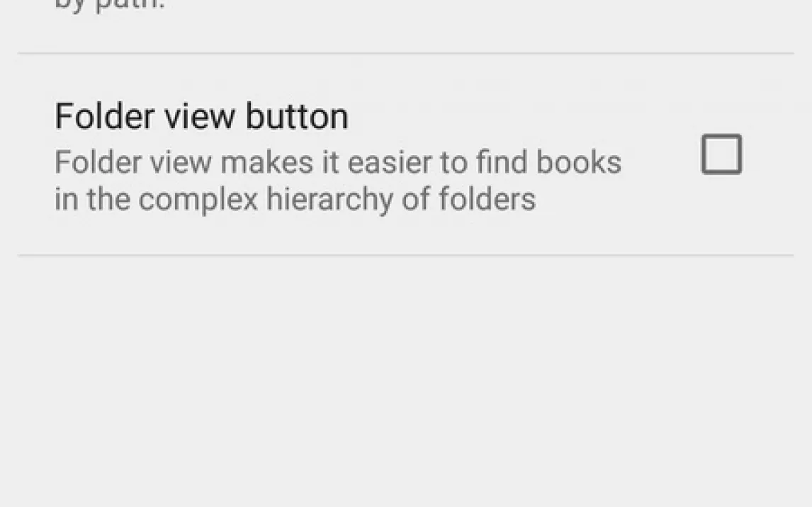Screen dimensions: 812x507
Task: Select the Folder view description text
Action: [x=338, y=180]
